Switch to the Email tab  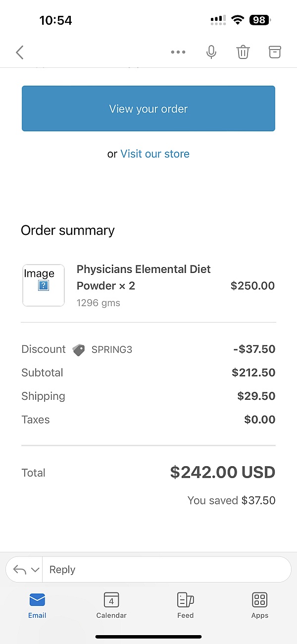(x=37, y=605)
